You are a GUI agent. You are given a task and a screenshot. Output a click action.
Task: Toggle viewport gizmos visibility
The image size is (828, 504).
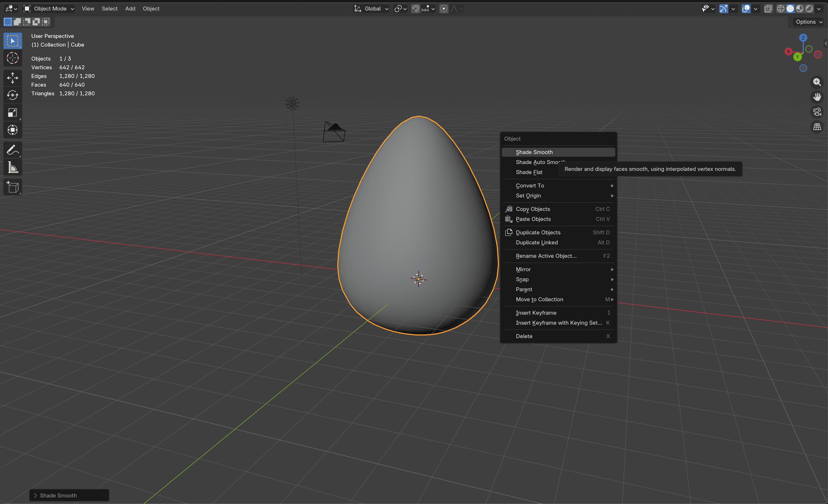coord(723,9)
